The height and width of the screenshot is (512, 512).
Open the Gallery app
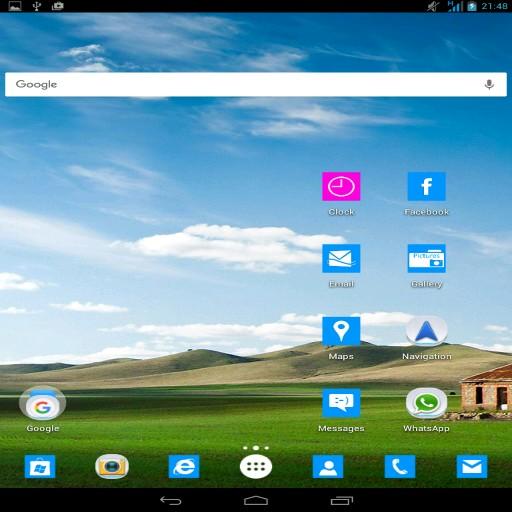pos(426,258)
